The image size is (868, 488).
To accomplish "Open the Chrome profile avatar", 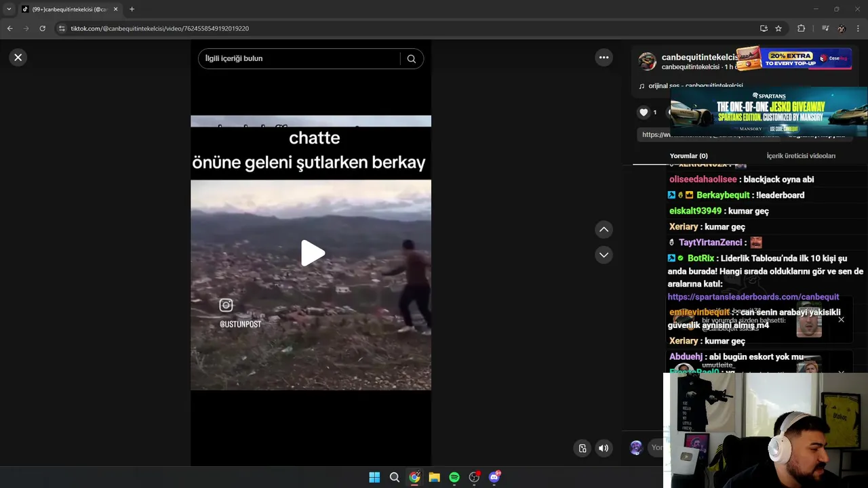I will (842, 28).
